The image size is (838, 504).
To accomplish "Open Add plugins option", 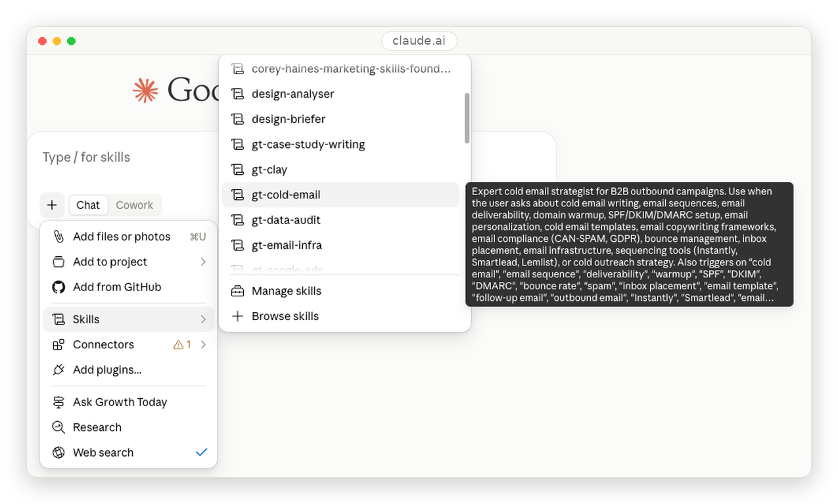I will click(x=128, y=370).
